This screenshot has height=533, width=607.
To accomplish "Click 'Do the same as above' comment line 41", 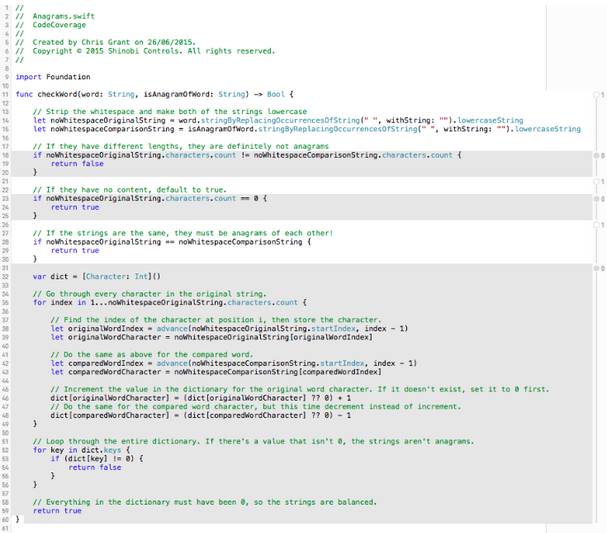I will click(152, 355).
